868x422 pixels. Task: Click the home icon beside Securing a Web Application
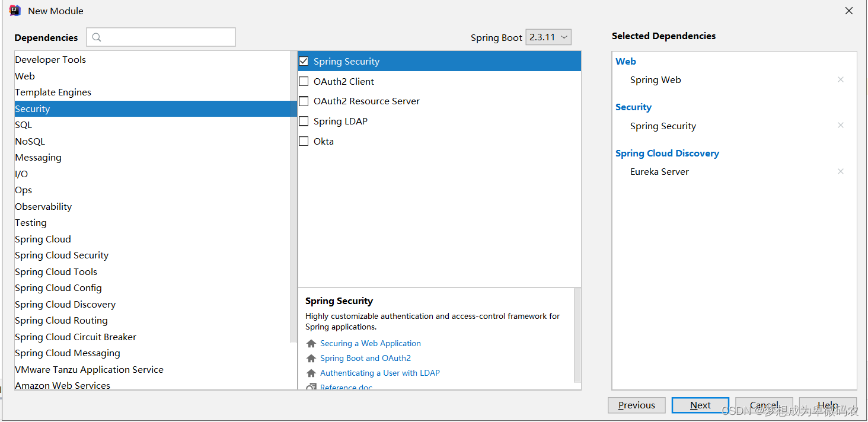click(311, 344)
